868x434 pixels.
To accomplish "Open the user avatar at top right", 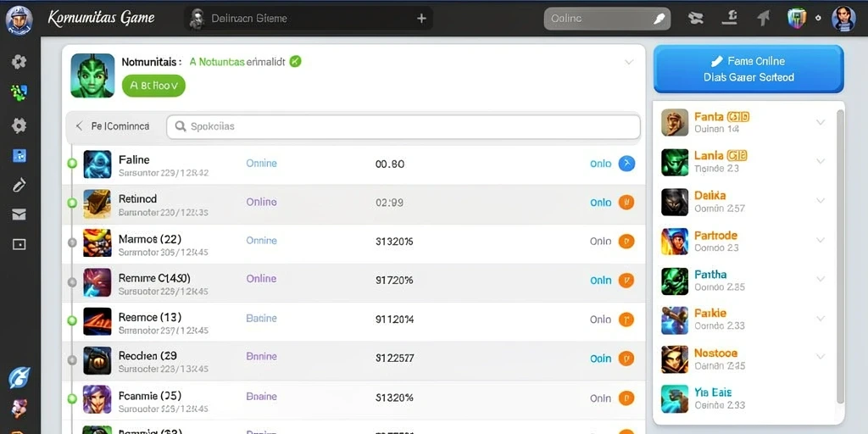I will tap(843, 19).
